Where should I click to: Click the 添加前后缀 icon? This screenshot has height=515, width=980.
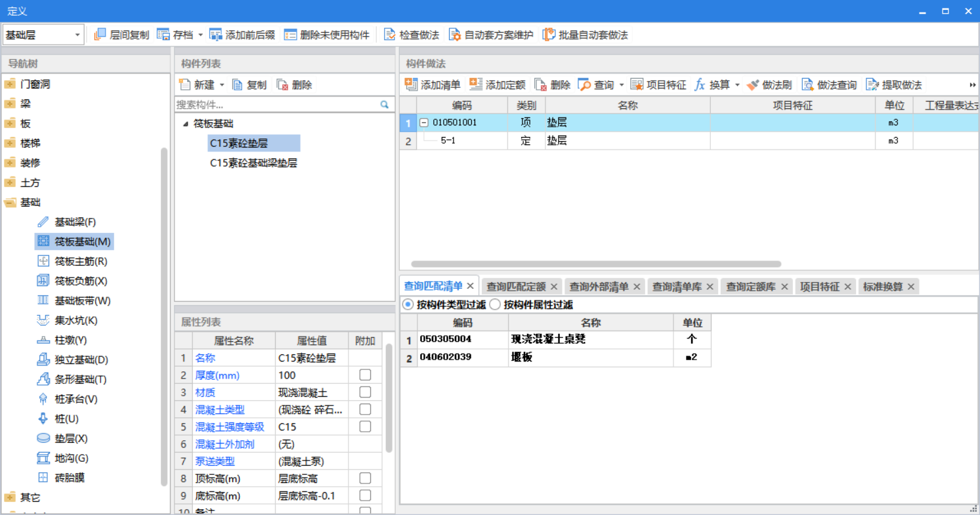[216, 35]
